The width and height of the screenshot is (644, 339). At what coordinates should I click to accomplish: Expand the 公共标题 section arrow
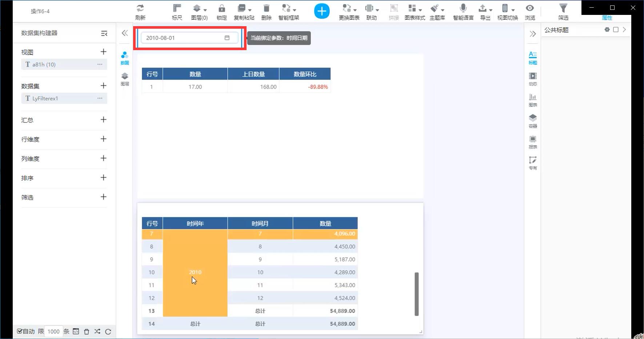(x=624, y=30)
